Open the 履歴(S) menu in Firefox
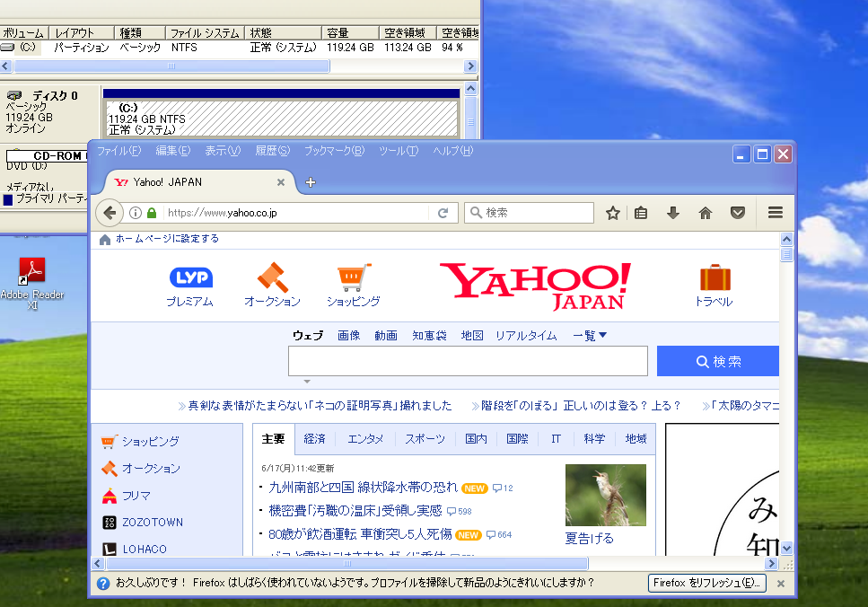 click(x=272, y=151)
